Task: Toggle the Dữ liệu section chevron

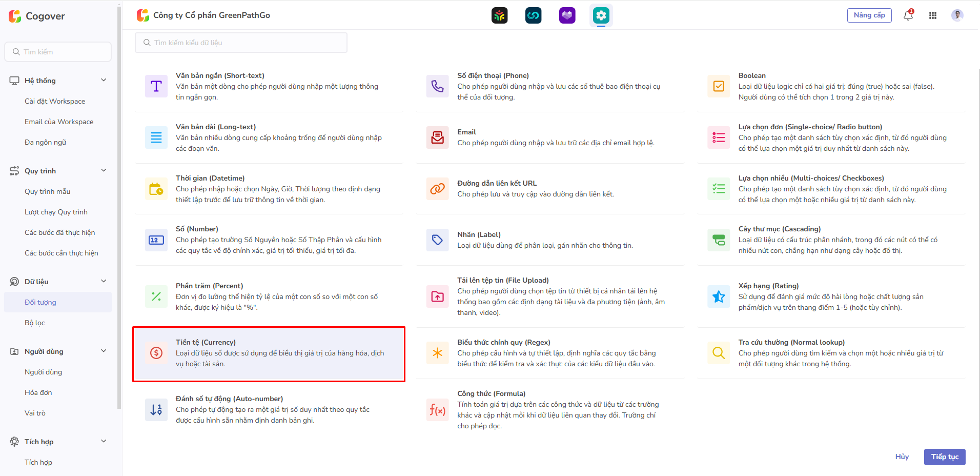Action: [104, 282]
